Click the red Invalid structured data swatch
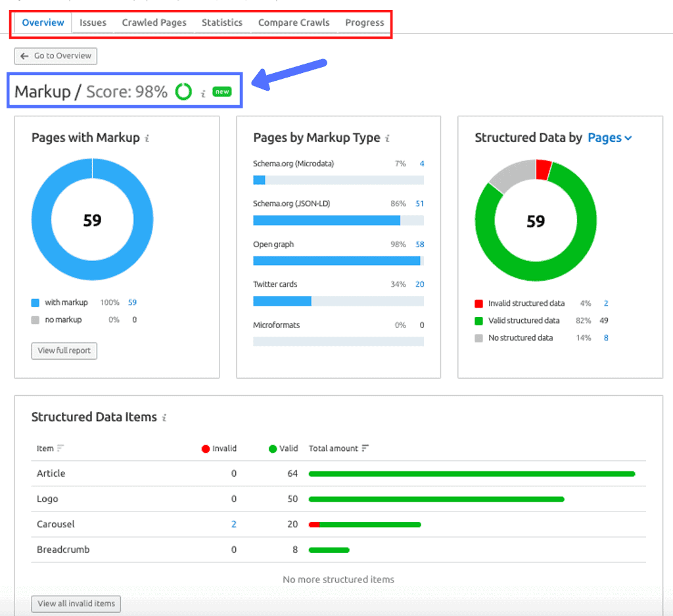 (x=478, y=304)
